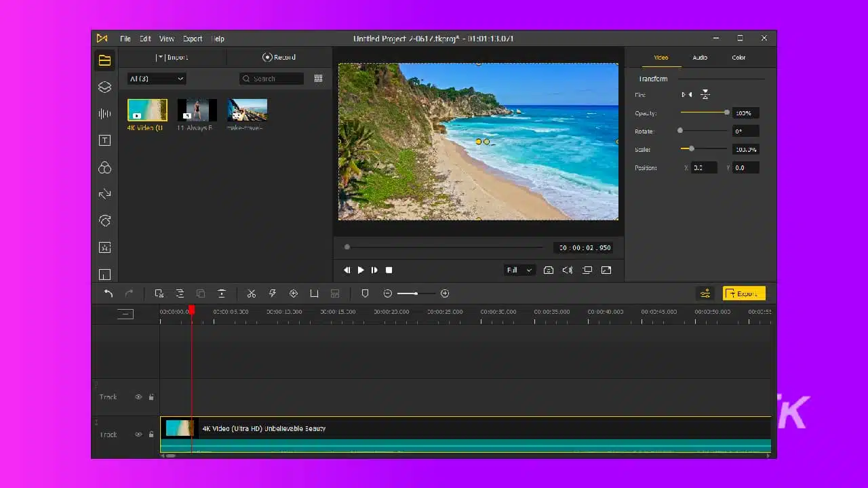Select the Audio panel in the sidebar
The image size is (868, 488).
pyautogui.click(x=104, y=114)
